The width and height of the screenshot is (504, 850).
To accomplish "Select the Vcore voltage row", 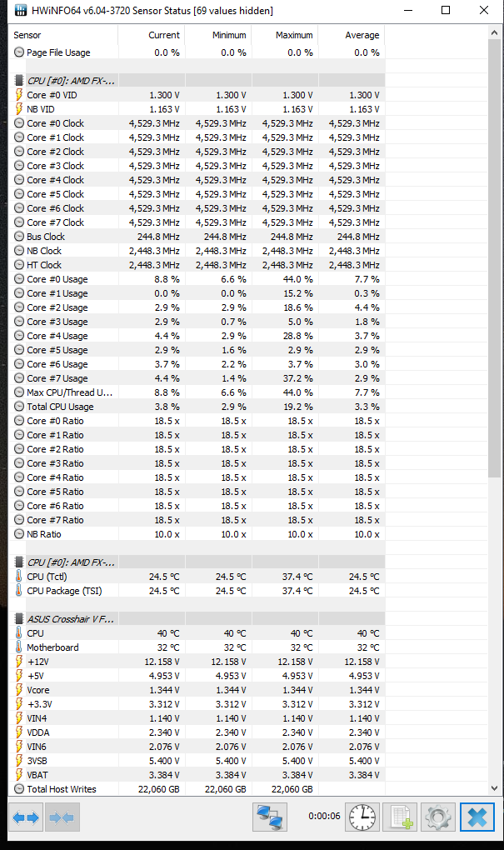I will tap(40, 690).
